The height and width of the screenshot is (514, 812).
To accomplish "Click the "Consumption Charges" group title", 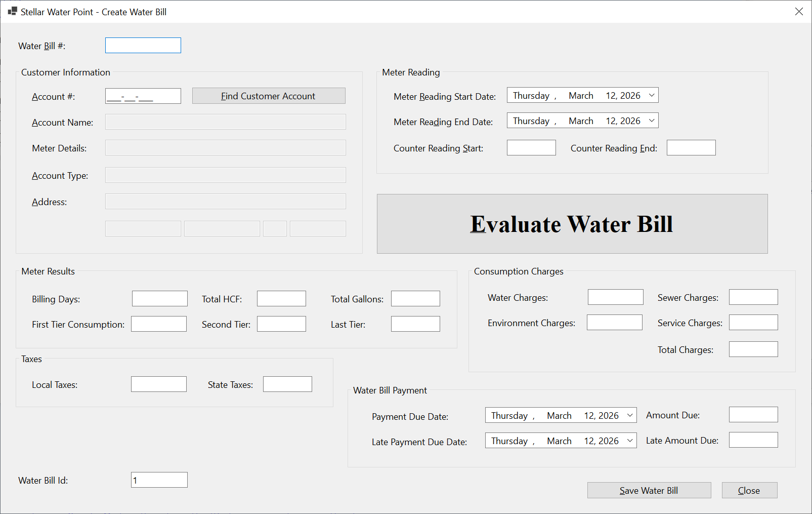I will click(519, 271).
